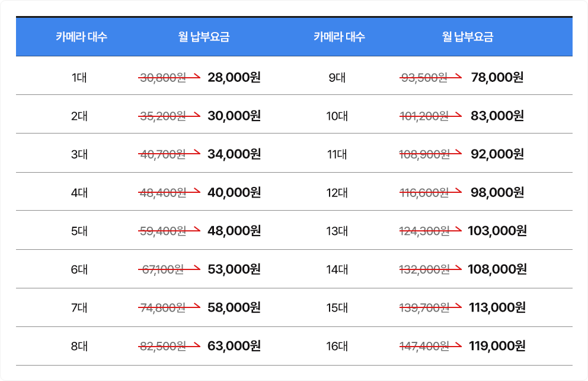Click the 113,000원 discounted price
The height and width of the screenshot is (381, 588).
(497, 307)
